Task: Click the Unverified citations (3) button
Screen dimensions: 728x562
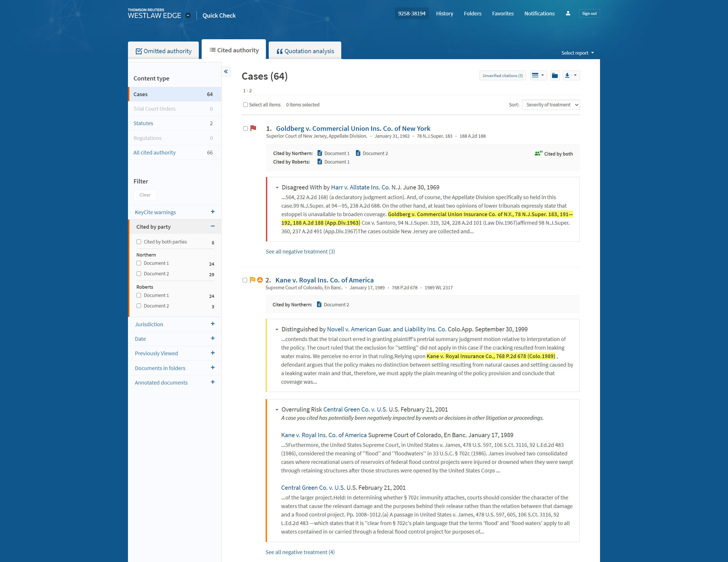Action: pyautogui.click(x=502, y=76)
